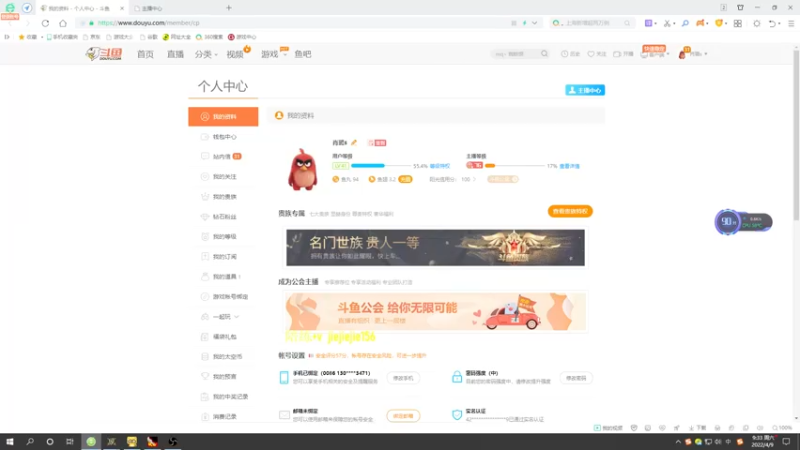Open the four-squares apps grid icon
800x450 pixels.
738,23
